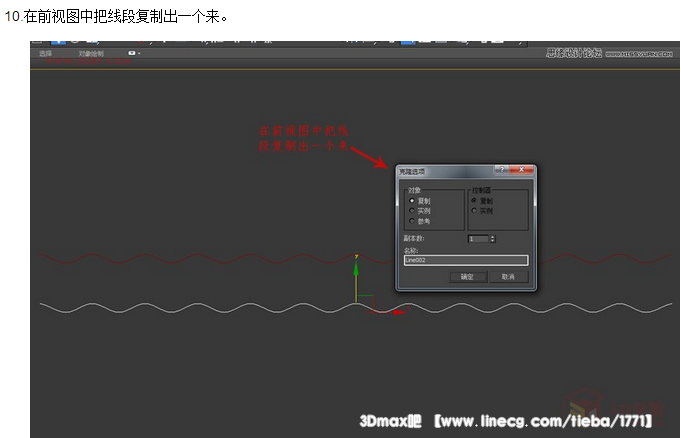The image size is (681, 438).
Task: Close the 克隆选项 dialog with X
Action: [x=523, y=171]
